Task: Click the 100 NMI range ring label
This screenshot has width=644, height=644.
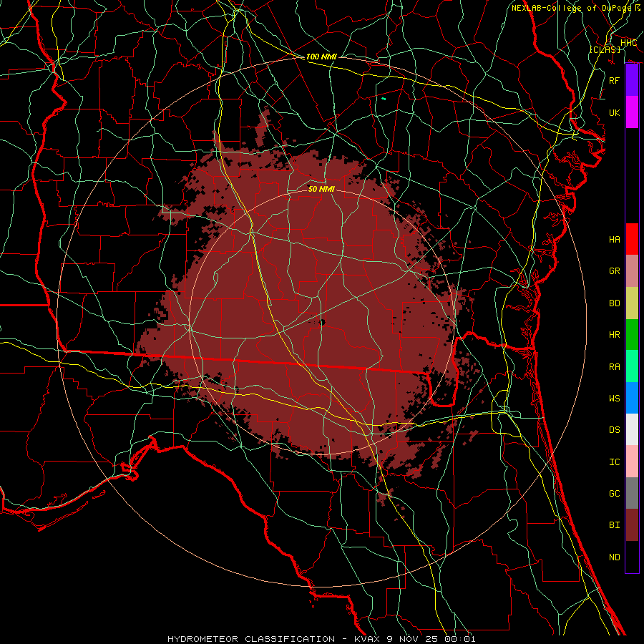Action: [x=321, y=57]
